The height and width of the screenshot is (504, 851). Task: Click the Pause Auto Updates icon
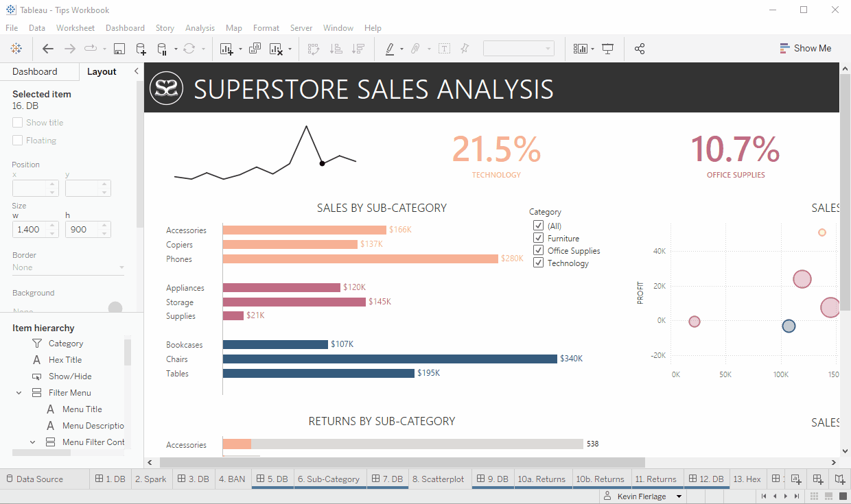[x=163, y=49]
